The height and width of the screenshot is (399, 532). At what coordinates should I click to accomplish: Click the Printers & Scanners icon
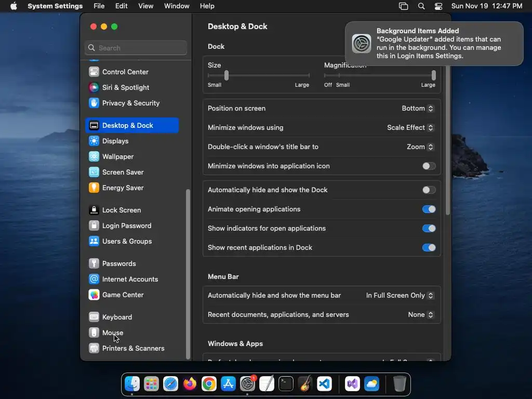[x=94, y=348]
